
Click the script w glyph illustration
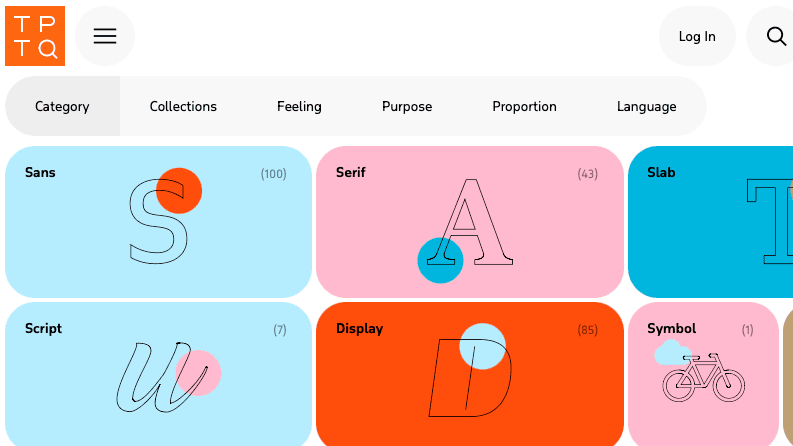coord(162,377)
